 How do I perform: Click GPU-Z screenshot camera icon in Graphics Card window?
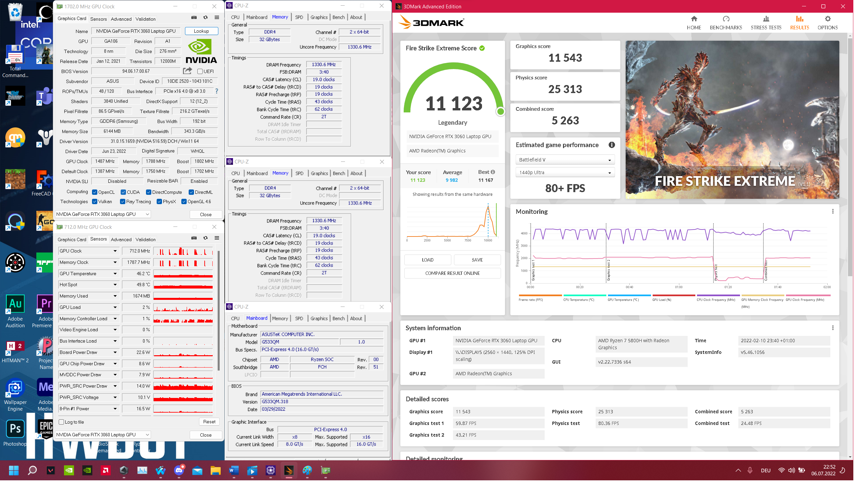[194, 18]
